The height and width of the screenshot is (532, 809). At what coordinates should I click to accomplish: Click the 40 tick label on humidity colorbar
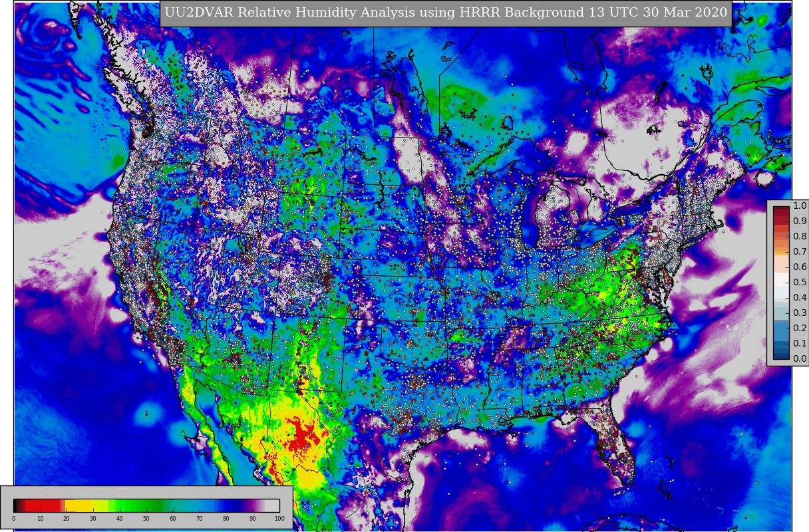[120, 519]
